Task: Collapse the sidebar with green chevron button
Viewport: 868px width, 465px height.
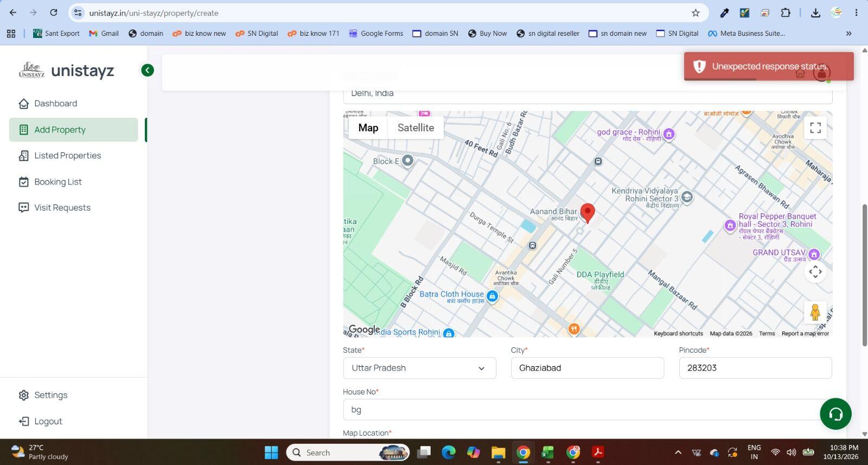Action: 148,70
